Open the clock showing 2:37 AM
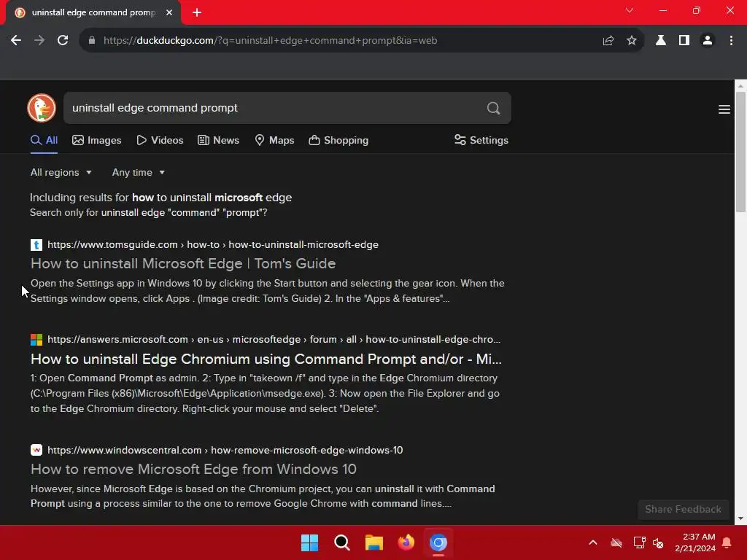Screen dimensions: 747x560 click(695, 542)
